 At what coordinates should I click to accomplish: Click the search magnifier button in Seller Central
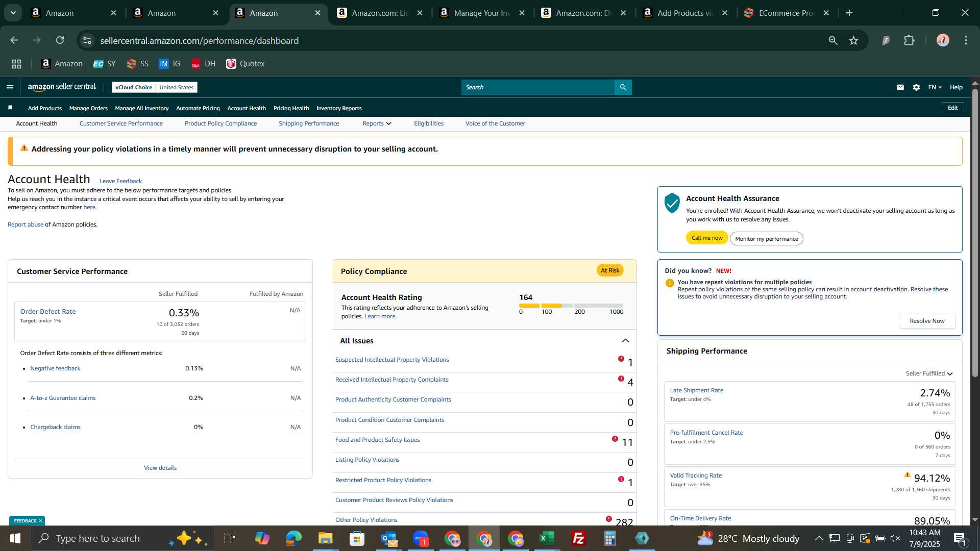pos(623,87)
